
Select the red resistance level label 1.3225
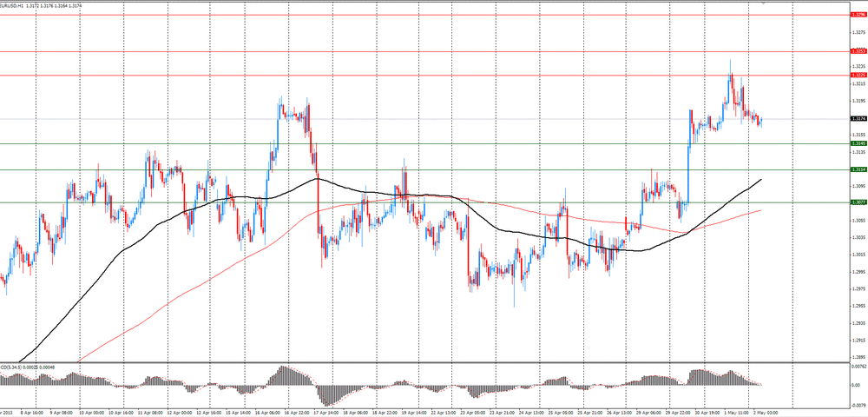click(858, 75)
